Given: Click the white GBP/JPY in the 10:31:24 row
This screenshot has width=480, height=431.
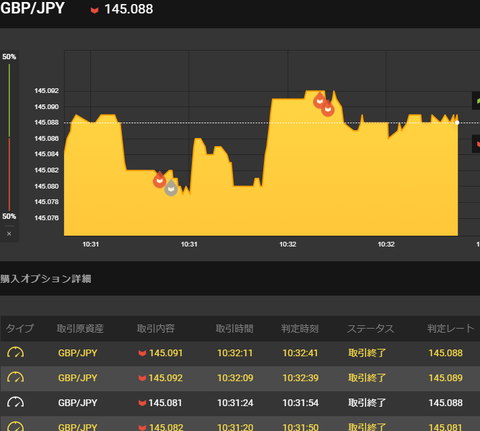Looking at the screenshot, I should point(78,403).
